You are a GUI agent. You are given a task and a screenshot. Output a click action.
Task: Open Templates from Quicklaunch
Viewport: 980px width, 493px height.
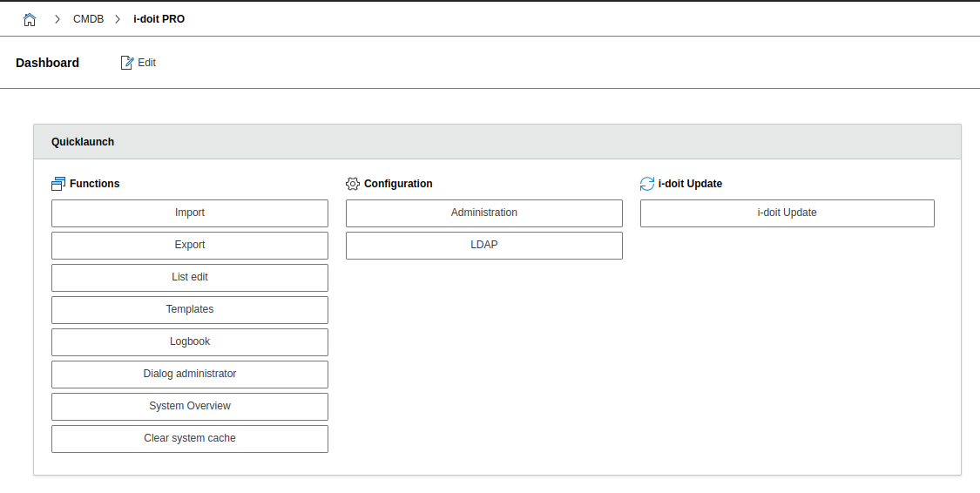coord(190,310)
